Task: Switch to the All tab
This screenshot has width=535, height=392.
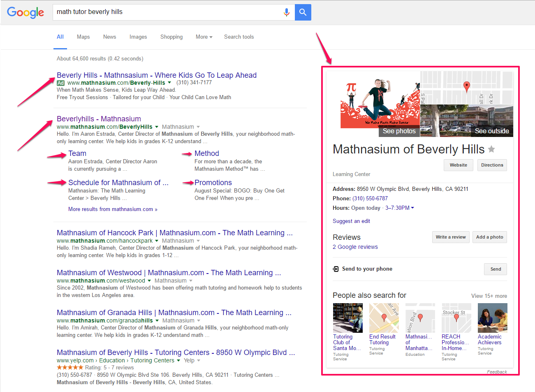Action: (x=60, y=37)
